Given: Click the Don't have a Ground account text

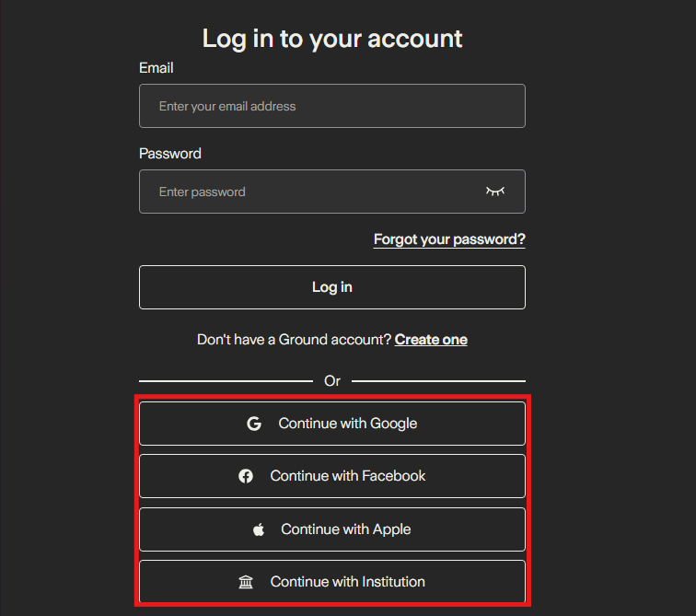Looking at the screenshot, I should [x=295, y=340].
